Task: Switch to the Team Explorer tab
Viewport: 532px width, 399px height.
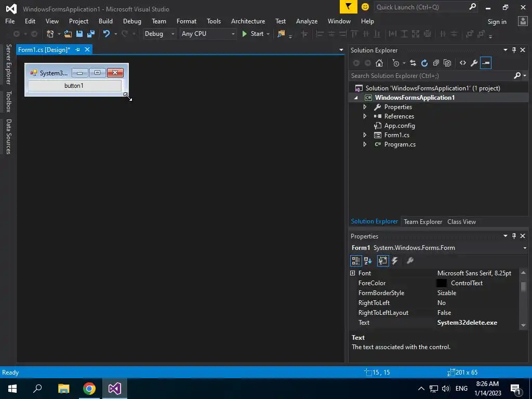Action: click(423, 221)
